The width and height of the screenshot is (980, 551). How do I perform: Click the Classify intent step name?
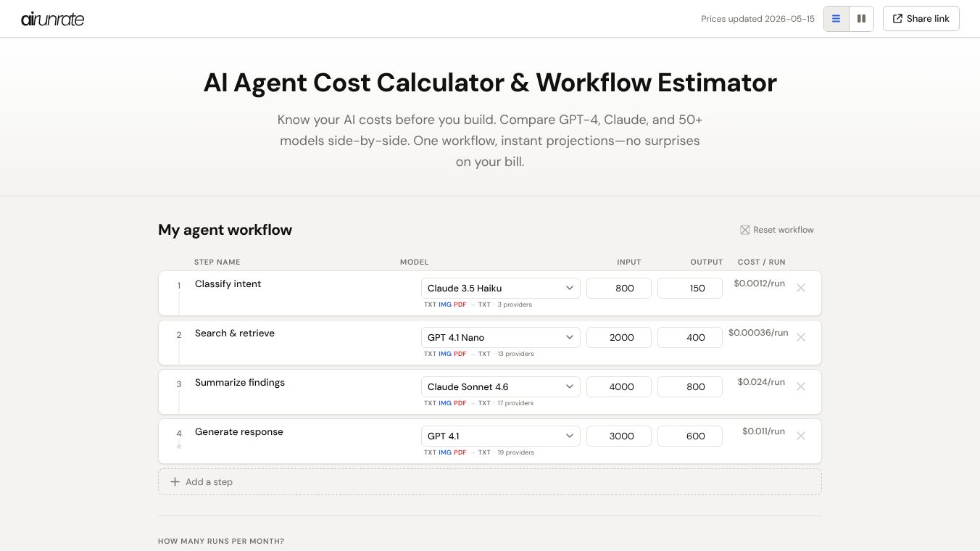[x=228, y=284]
